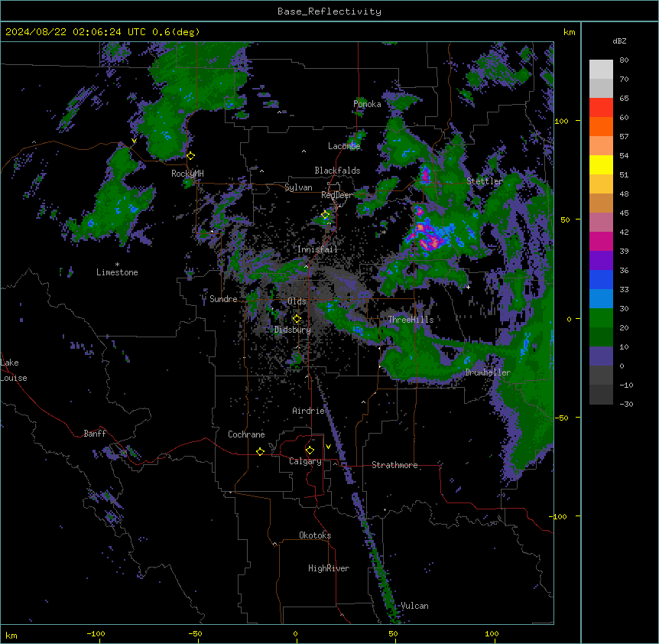Image resolution: width=659 pixels, height=644 pixels.
Task: Click the yellow V marker northwest of RockyMH
Action: 134,141
